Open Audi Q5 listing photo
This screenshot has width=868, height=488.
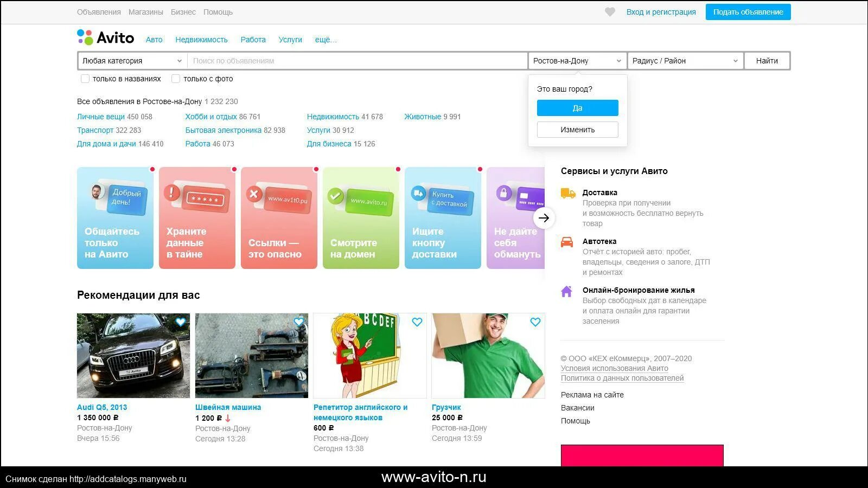pyautogui.click(x=133, y=356)
